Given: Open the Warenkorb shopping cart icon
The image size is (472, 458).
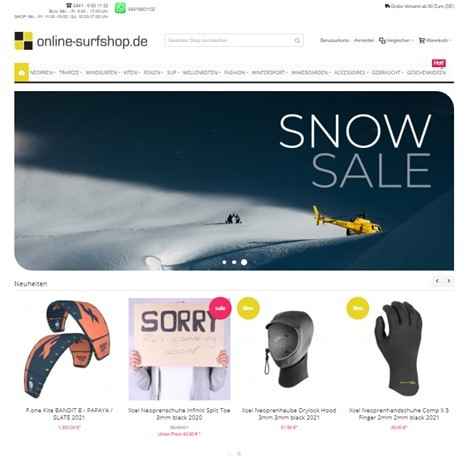Looking at the screenshot, I should point(422,40).
